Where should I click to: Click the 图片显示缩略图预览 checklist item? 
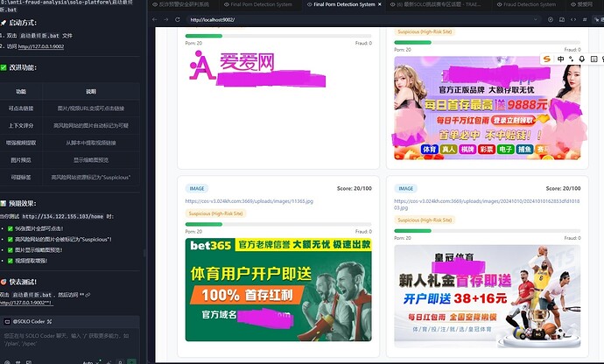tap(39, 250)
